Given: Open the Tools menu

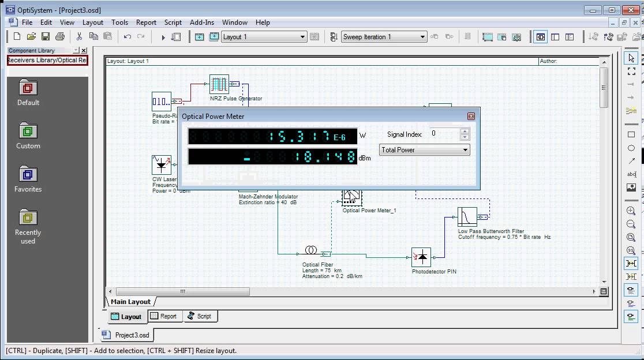Looking at the screenshot, I should 119,22.
